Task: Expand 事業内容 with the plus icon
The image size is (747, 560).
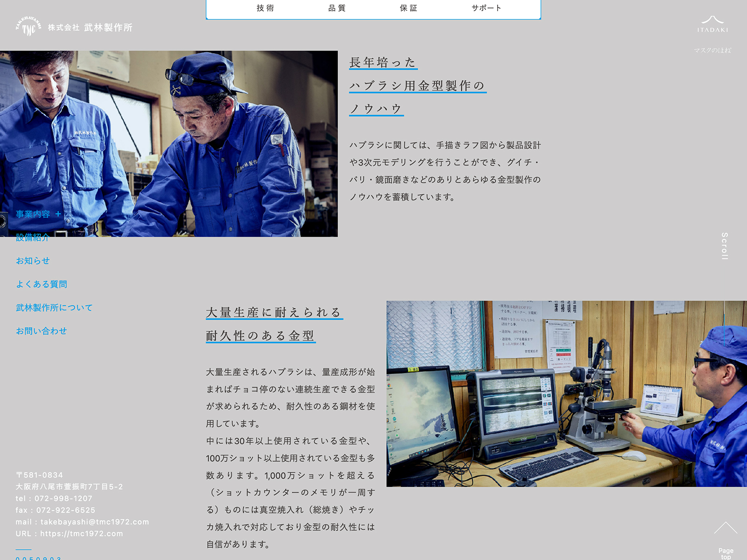Action: pyautogui.click(x=58, y=214)
